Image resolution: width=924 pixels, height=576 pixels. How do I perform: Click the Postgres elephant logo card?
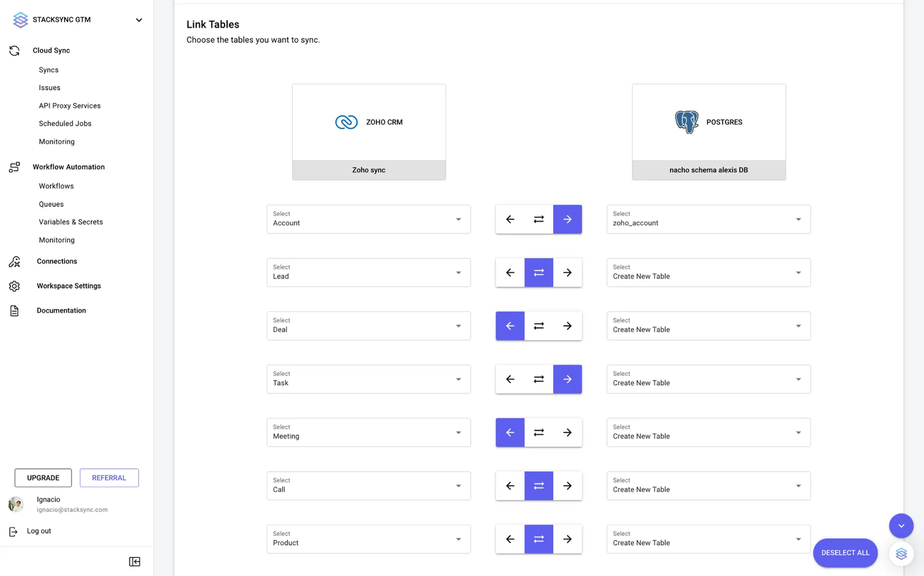pos(709,132)
